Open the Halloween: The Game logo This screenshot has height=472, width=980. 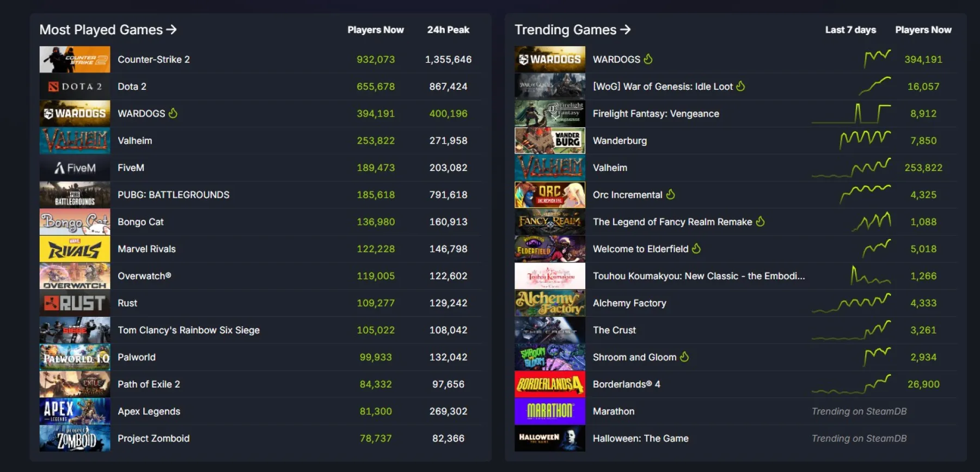click(x=550, y=438)
